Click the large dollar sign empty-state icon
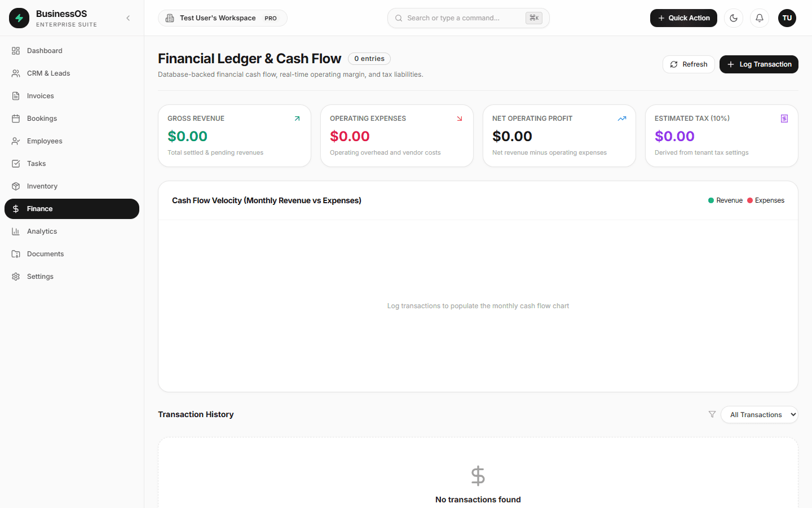This screenshot has width=812, height=508. click(x=478, y=476)
